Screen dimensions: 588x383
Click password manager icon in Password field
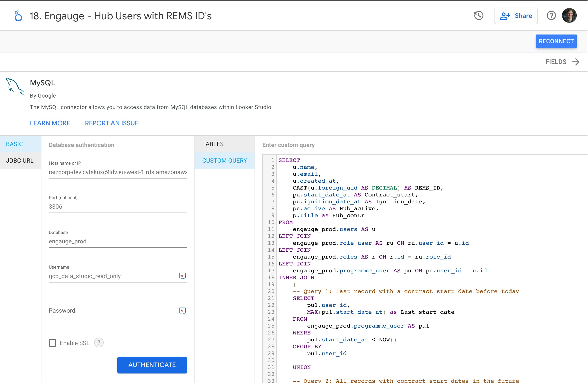[x=182, y=311]
